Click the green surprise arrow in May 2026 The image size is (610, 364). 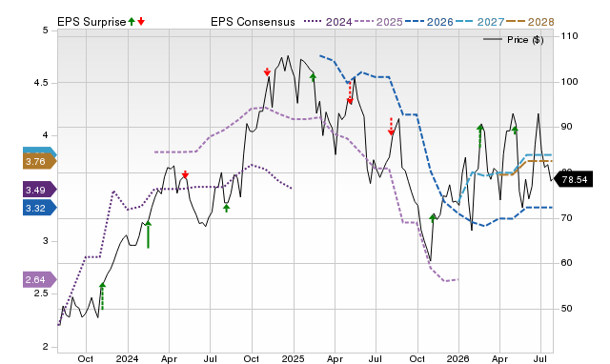[x=515, y=130]
